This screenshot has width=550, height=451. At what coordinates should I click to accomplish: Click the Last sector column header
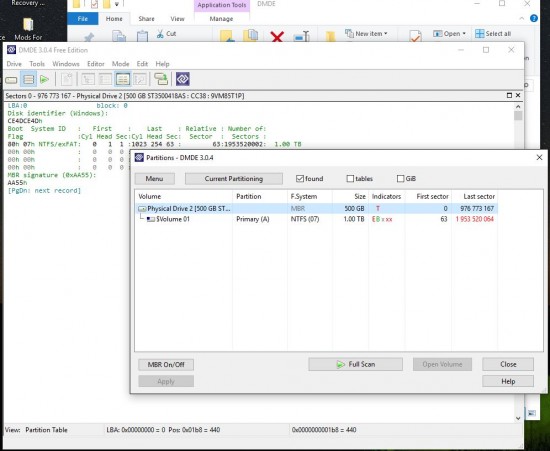click(x=475, y=196)
